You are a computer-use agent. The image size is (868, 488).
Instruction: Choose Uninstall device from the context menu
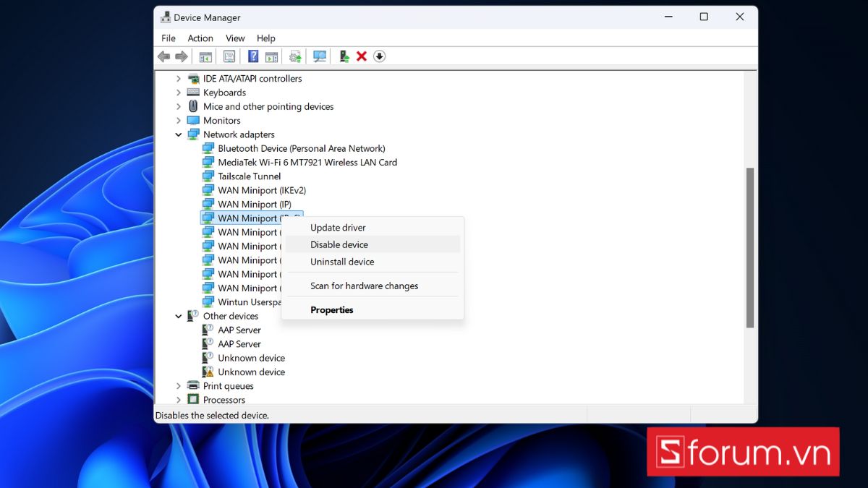pyautogui.click(x=373, y=262)
